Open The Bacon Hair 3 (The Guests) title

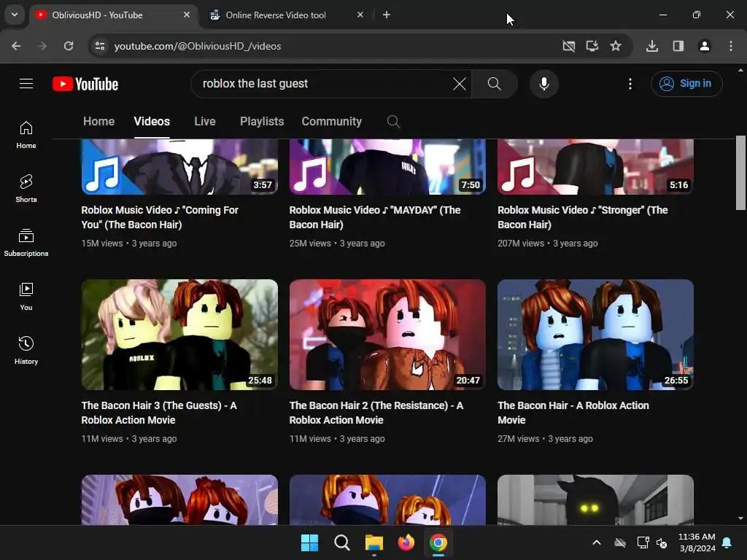click(x=158, y=413)
